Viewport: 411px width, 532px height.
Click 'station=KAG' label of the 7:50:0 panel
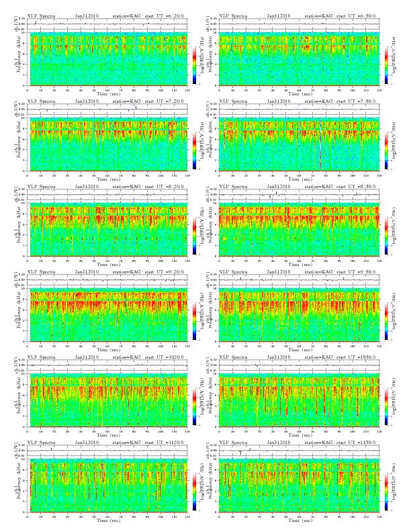(x=318, y=101)
